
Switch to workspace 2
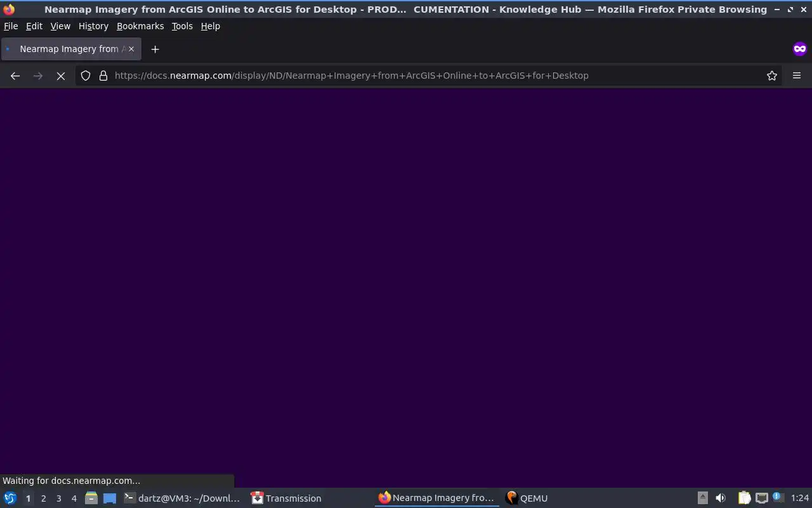[x=43, y=498]
